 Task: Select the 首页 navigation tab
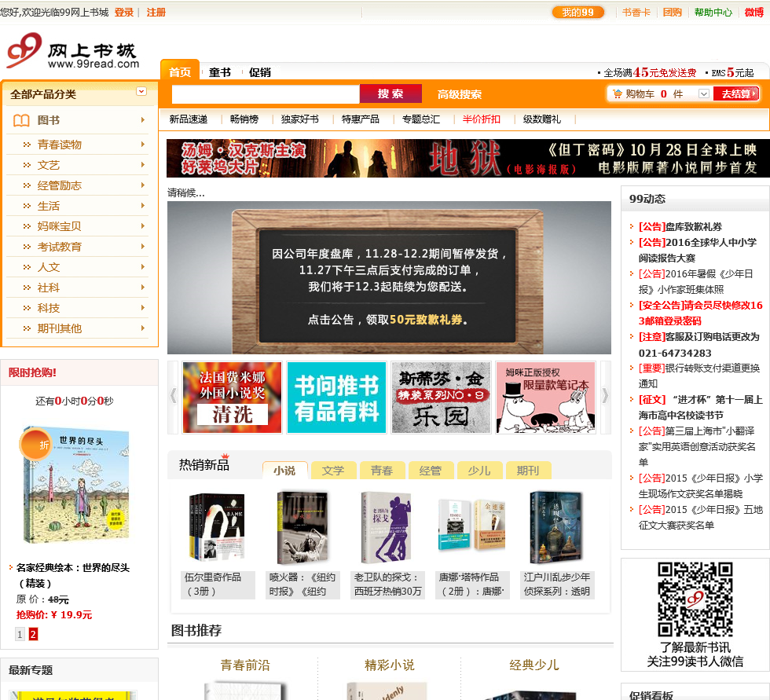180,71
